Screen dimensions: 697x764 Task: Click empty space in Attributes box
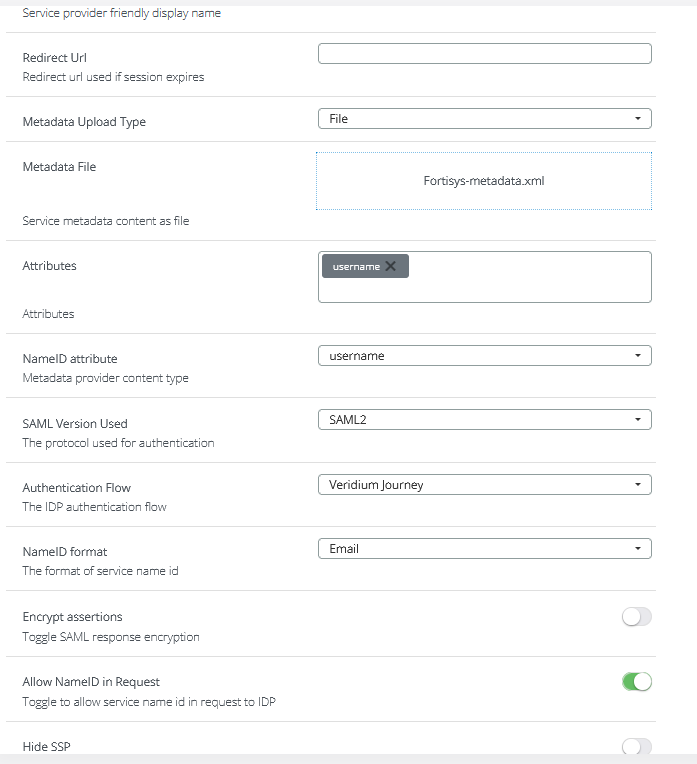pyautogui.click(x=530, y=285)
